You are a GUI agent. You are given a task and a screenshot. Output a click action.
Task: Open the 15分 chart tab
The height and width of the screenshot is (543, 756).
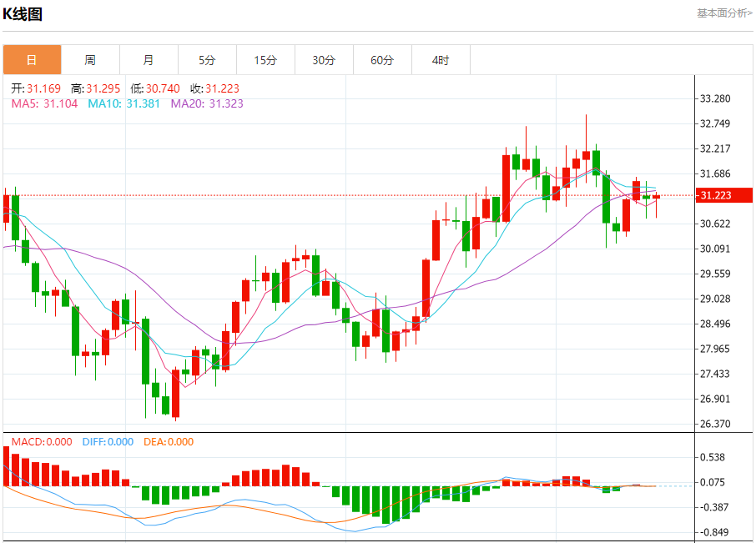[x=265, y=60]
